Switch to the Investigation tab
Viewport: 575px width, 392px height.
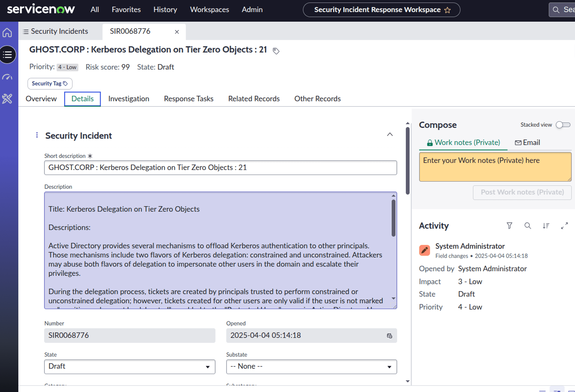click(129, 99)
